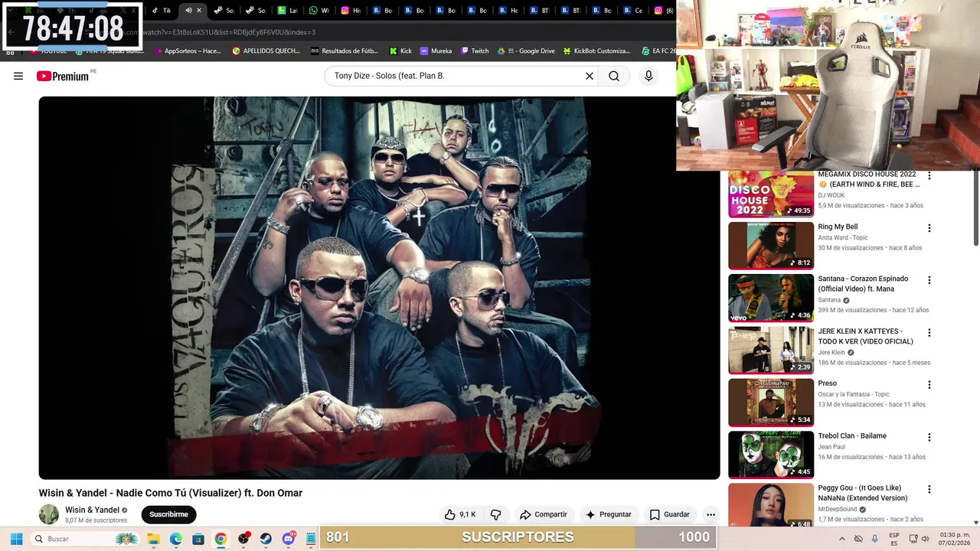Image resolution: width=980 pixels, height=551 pixels.
Task: Open more actions ellipsis under video
Action: pyautogui.click(x=710, y=514)
